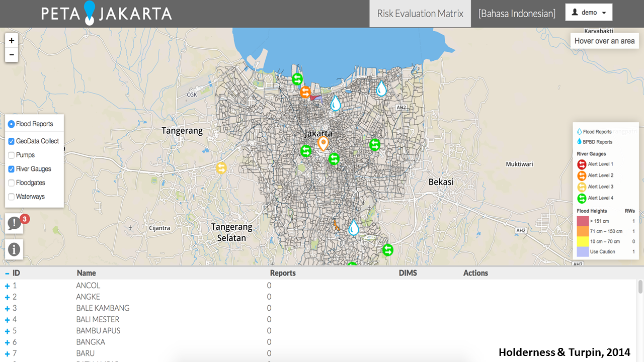Image resolution: width=644 pixels, height=362 pixels.
Task: Uncheck GeoData Collect layer
Action: [x=12, y=141]
